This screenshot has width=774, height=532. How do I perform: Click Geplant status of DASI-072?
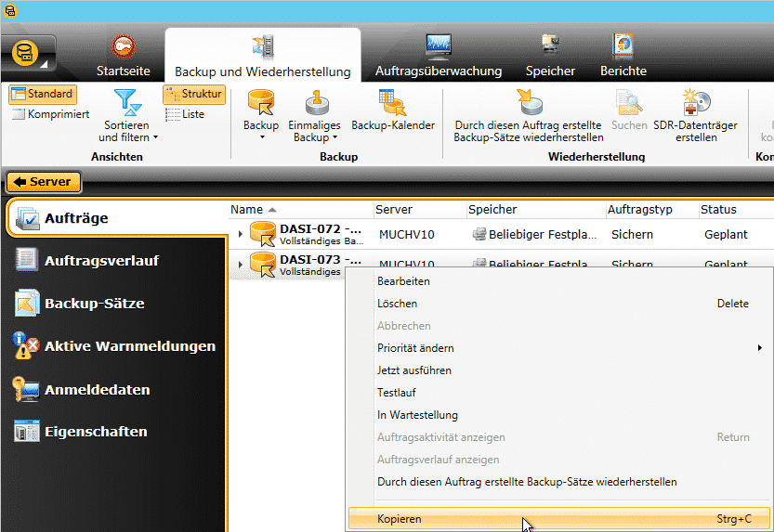[726, 235]
